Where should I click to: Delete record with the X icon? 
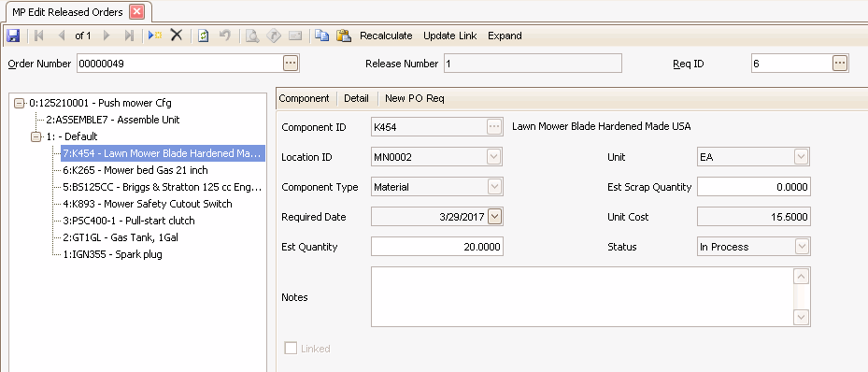point(176,36)
